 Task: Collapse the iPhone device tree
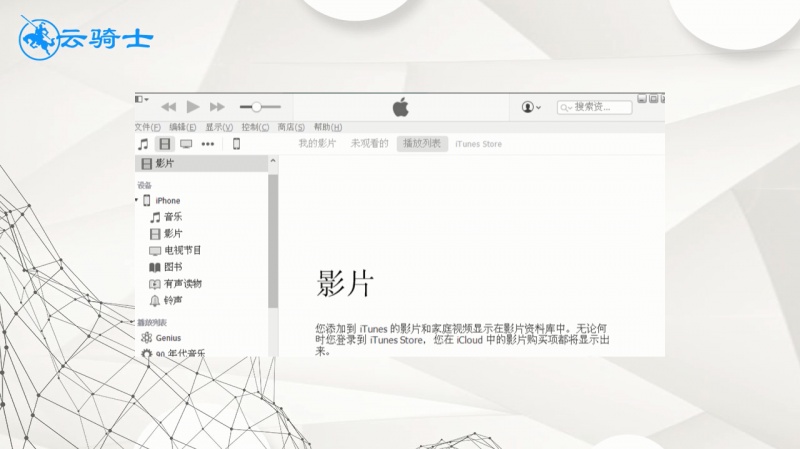pyautogui.click(x=137, y=200)
